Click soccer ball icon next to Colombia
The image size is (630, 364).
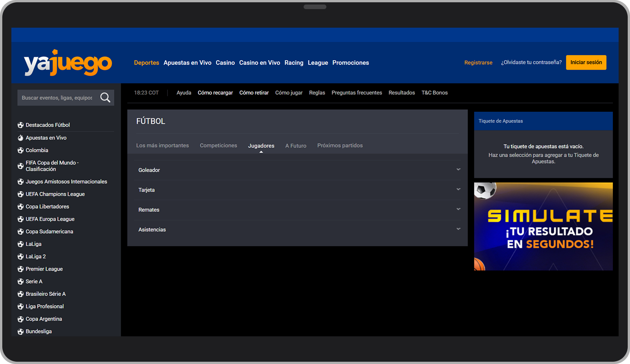(x=20, y=151)
